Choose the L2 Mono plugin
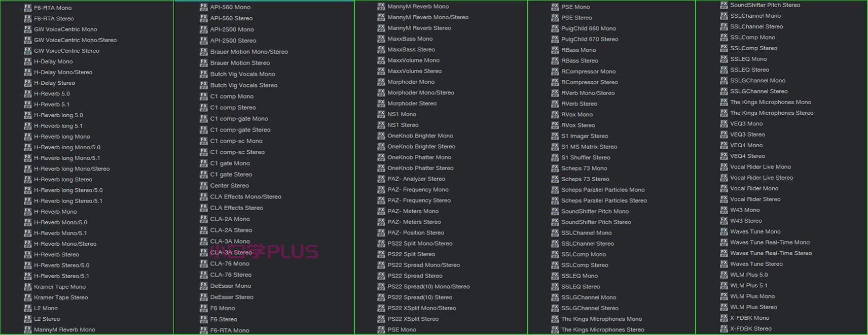This screenshot has width=868, height=335. (x=46, y=308)
